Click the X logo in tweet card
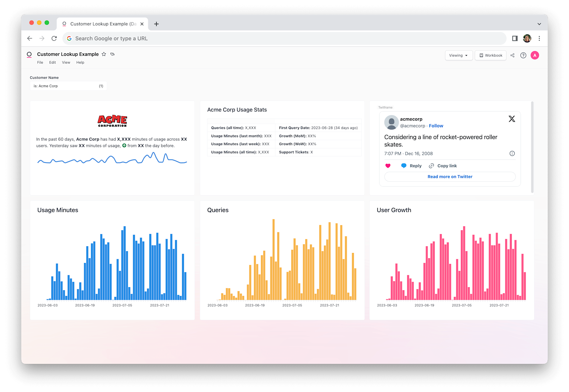This screenshot has height=392, width=569. pyautogui.click(x=512, y=119)
